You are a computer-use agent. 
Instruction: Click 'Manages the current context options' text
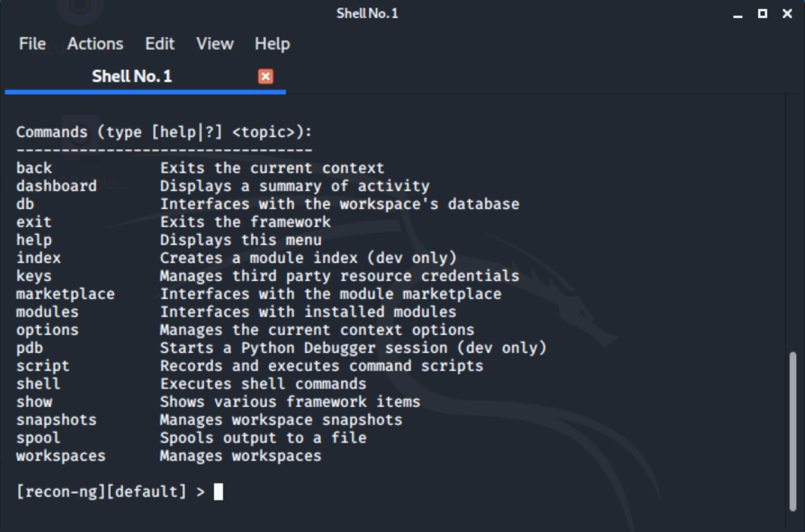click(317, 330)
